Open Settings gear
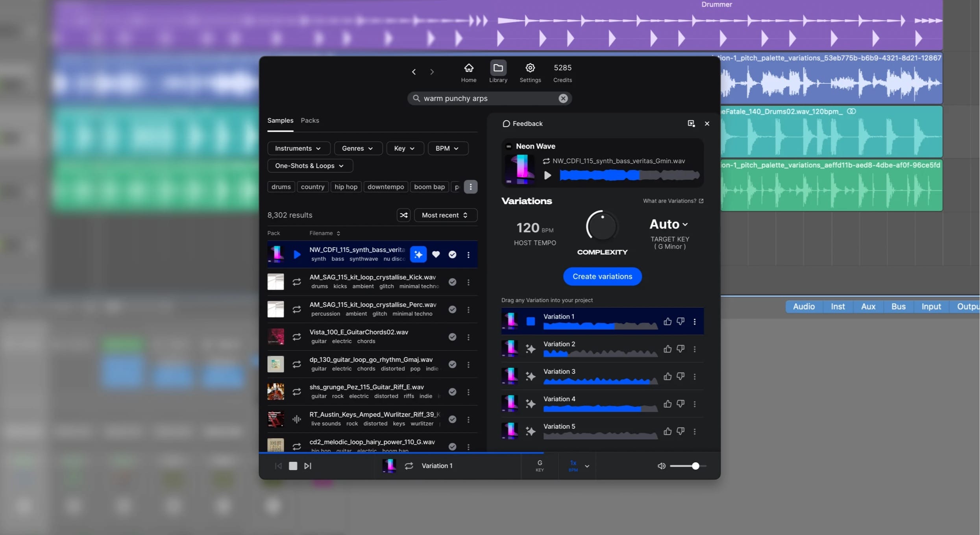 pyautogui.click(x=530, y=72)
